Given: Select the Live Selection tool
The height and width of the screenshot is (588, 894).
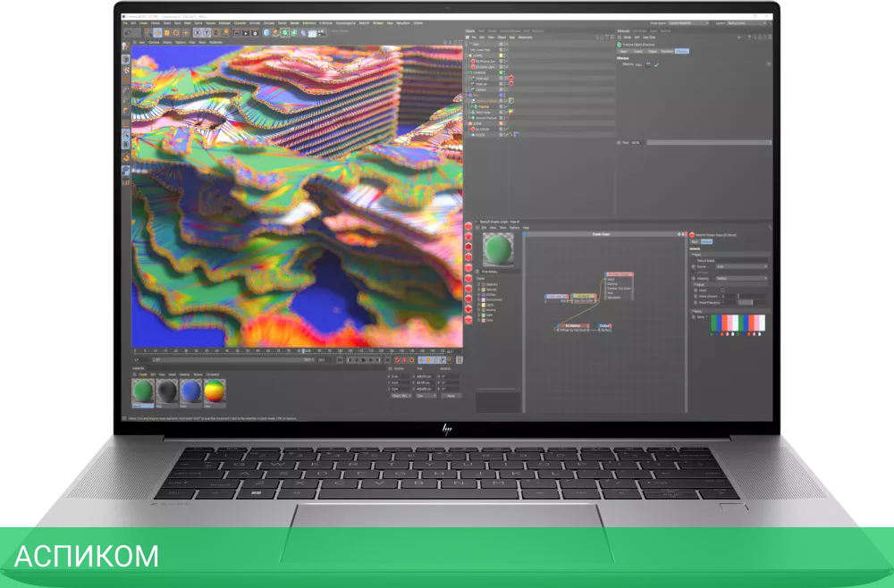Looking at the screenshot, I should click(x=148, y=32).
